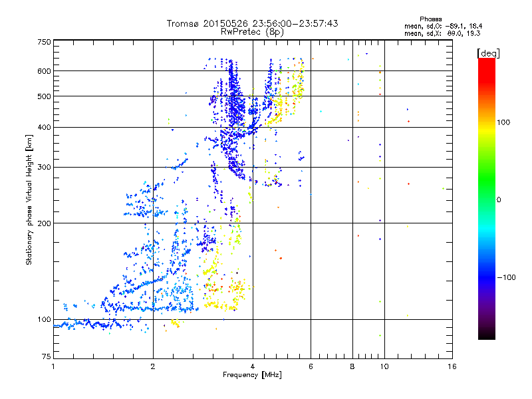532x399 pixels.
Task: Click the x-axis tick label '6'
Action: coord(311,366)
